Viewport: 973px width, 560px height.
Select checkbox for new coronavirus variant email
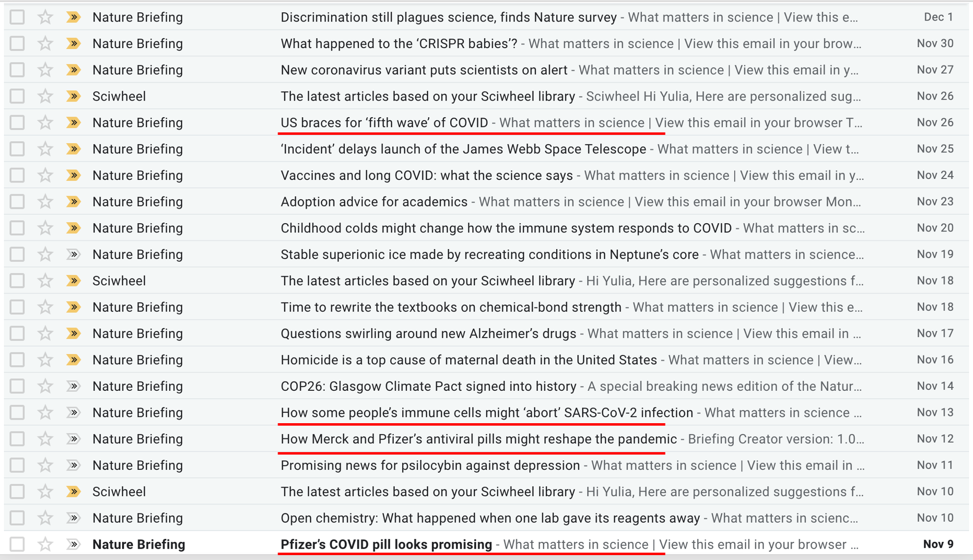pyautogui.click(x=17, y=70)
